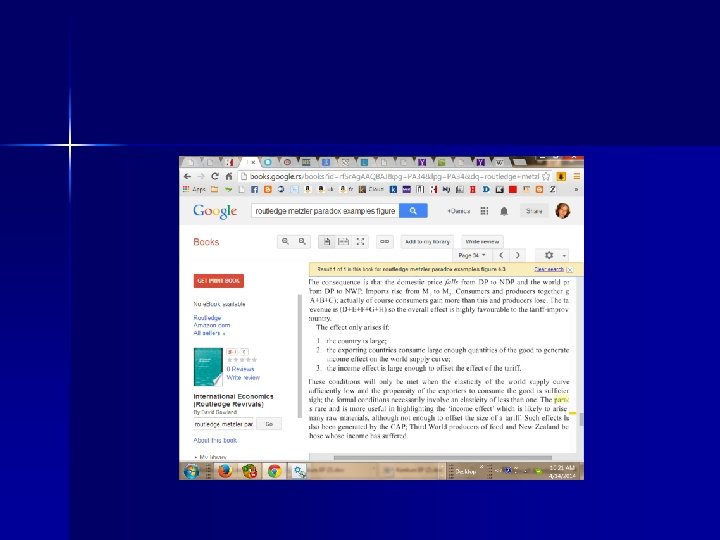The height and width of the screenshot is (540, 720).
Task: Go to the previous book page
Action: (501, 255)
